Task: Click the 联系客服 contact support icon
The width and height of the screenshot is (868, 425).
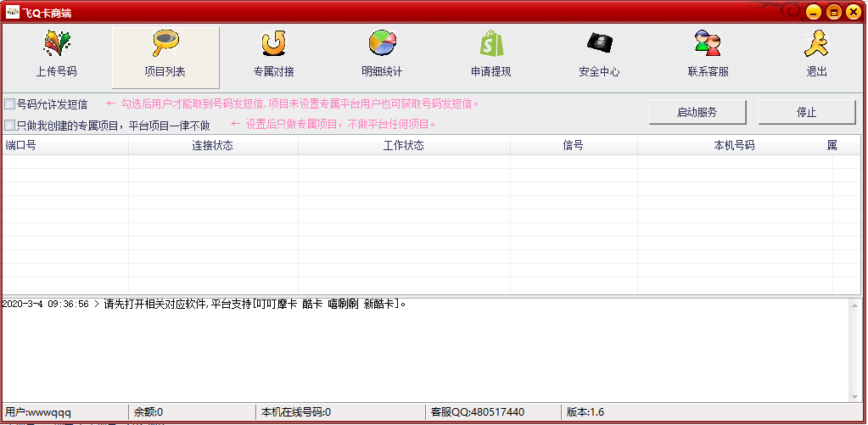Action: click(x=708, y=43)
